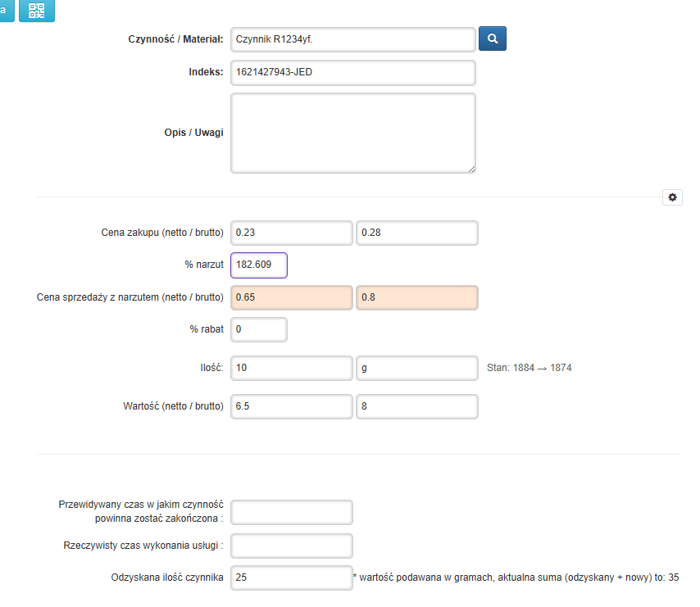
Task: Click into the Opis / Uwagi text area
Action: click(352, 133)
